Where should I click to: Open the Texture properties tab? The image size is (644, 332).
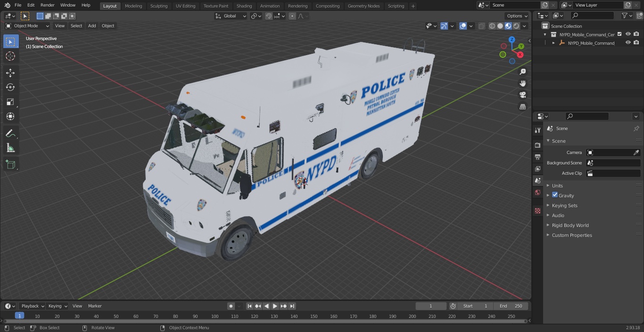coord(537,211)
